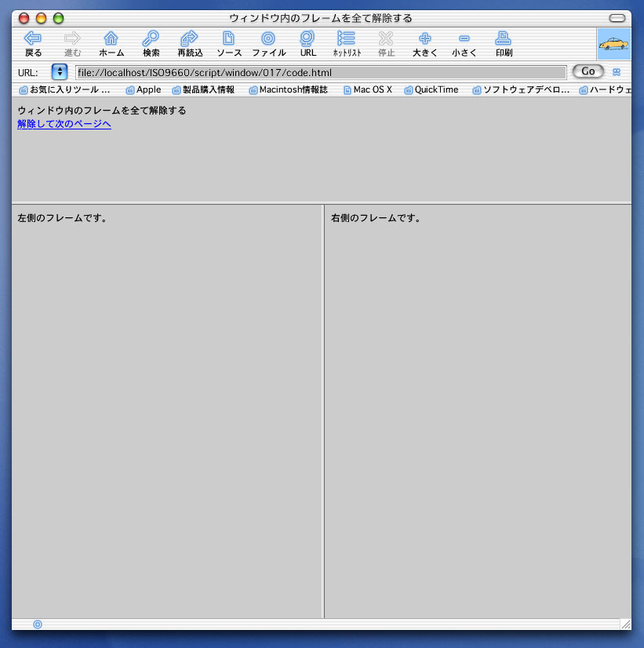Open the Apple bookmark
Viewport: 644px width, 648px height.
[144, 89]
